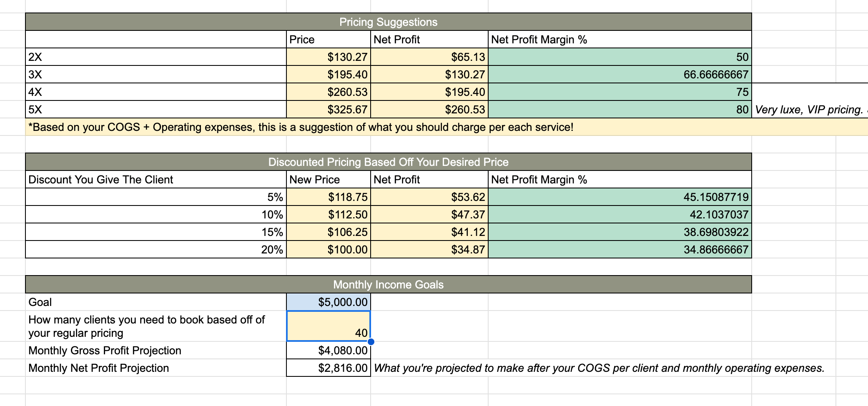Viewport: 868px width, 406px height.
Task: Select the cell showing 40 clients
Action: 329,326
